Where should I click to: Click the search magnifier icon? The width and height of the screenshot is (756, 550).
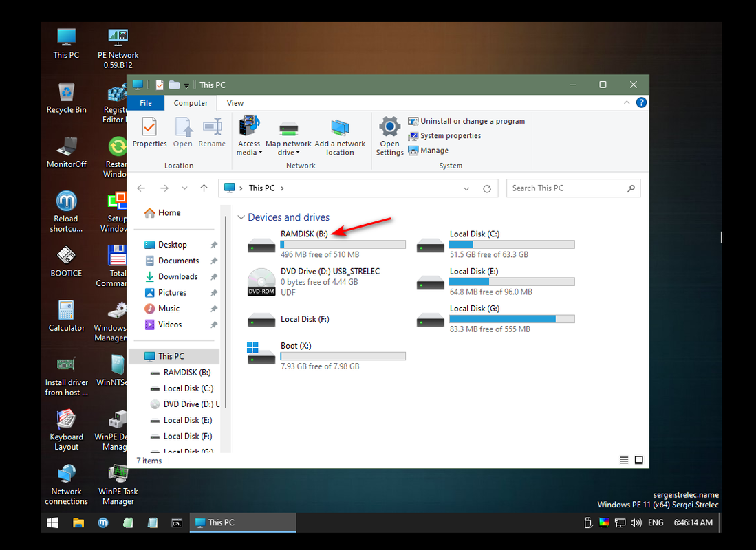pos(631,188)
